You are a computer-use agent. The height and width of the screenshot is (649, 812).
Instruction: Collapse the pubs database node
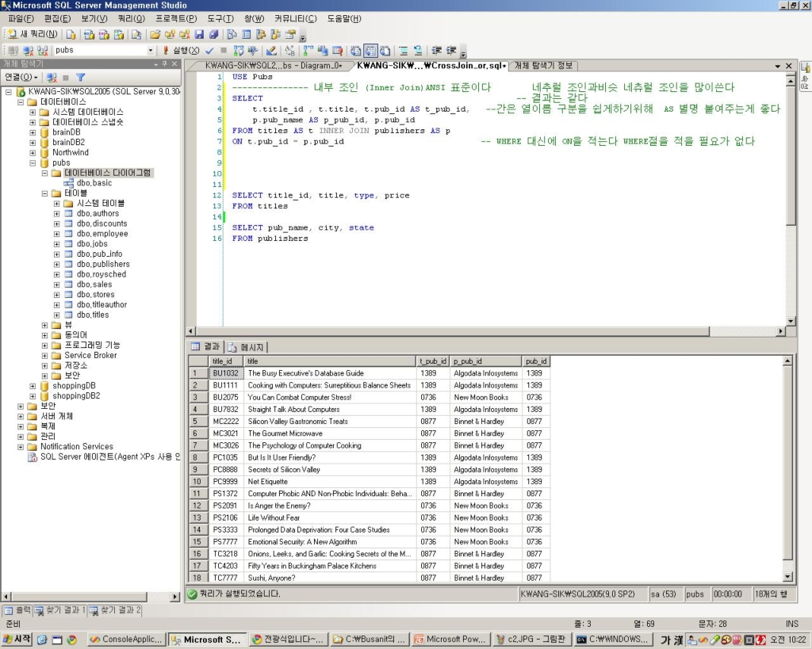(33, 163)
